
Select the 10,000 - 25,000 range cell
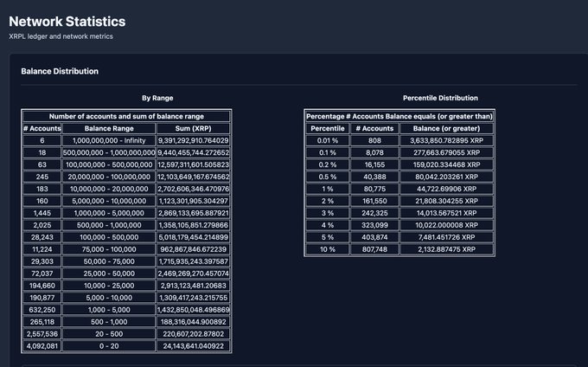pos(109,286)
